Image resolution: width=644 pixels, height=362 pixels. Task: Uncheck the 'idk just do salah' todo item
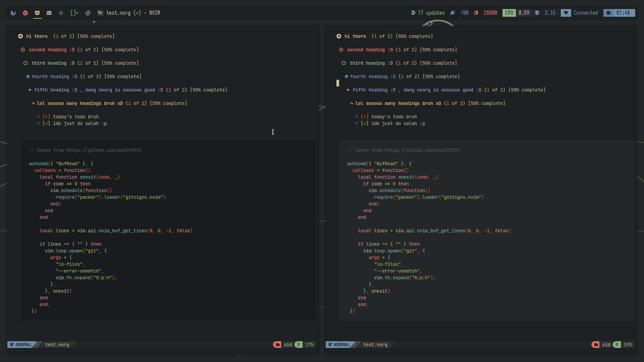pyautogui.click(x=47, y=123)
